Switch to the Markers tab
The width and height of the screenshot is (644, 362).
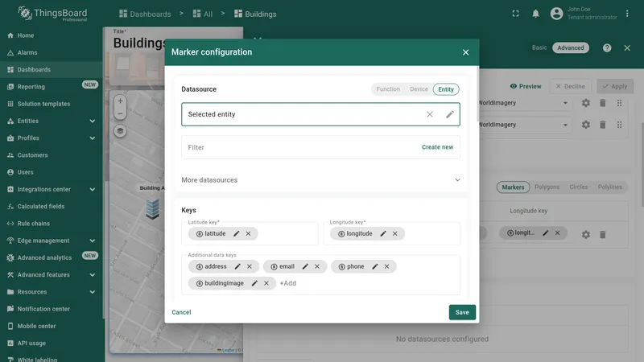(513, 187)
